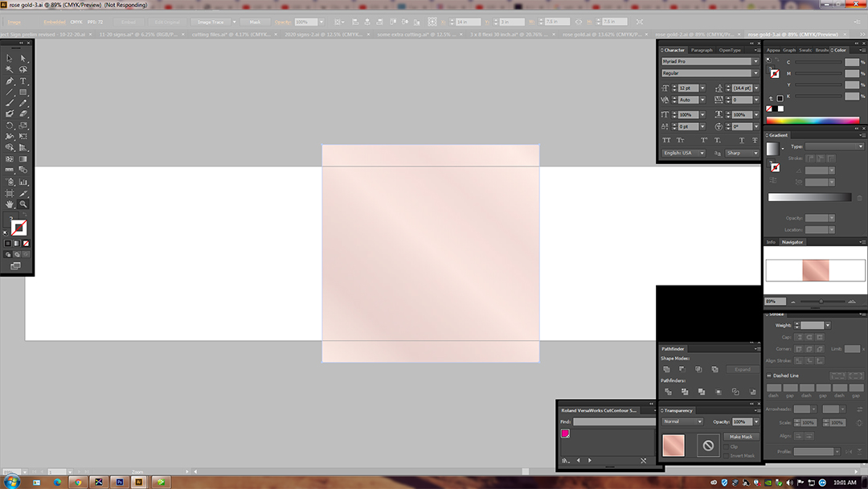This screenshot has width=868, height=489.
Task: Click the Navigator preview thumbnail
Action: (816, 271)
